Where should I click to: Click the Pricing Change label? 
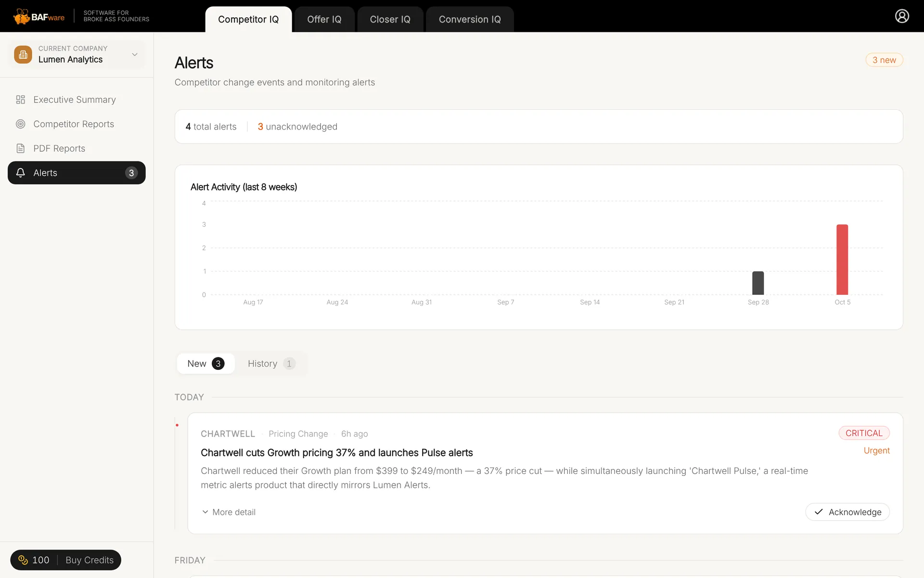(298, 434)
